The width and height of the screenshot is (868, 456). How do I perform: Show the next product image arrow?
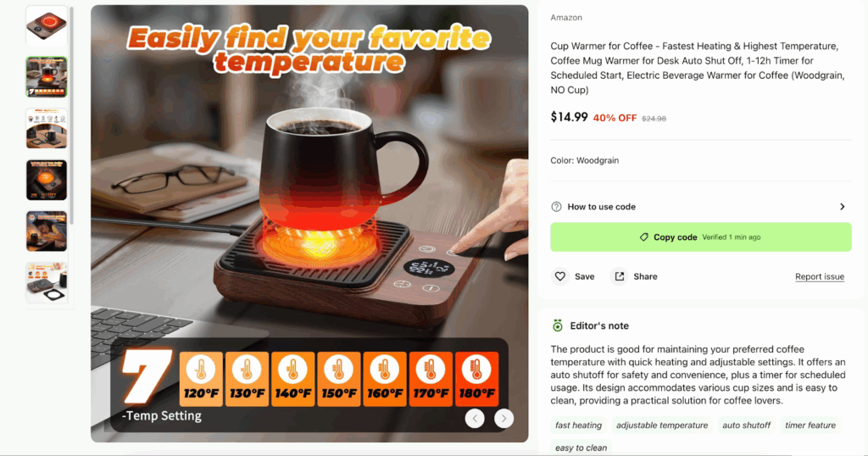pos(504,419)
